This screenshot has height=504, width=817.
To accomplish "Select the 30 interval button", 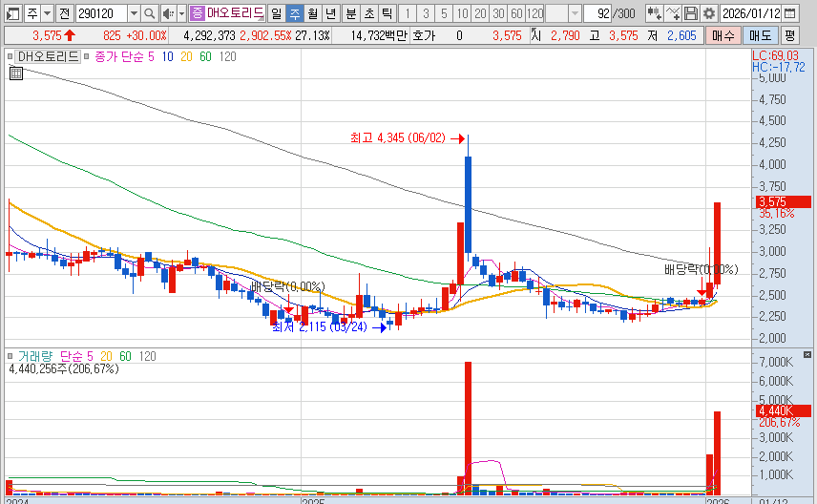I will coord(498,13).
